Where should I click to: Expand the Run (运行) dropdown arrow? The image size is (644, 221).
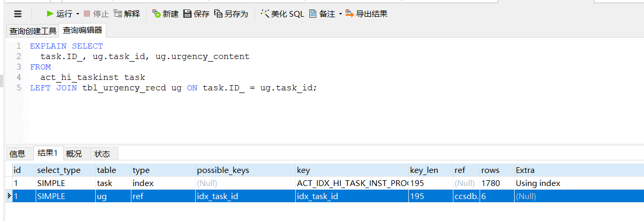point(77,14)
